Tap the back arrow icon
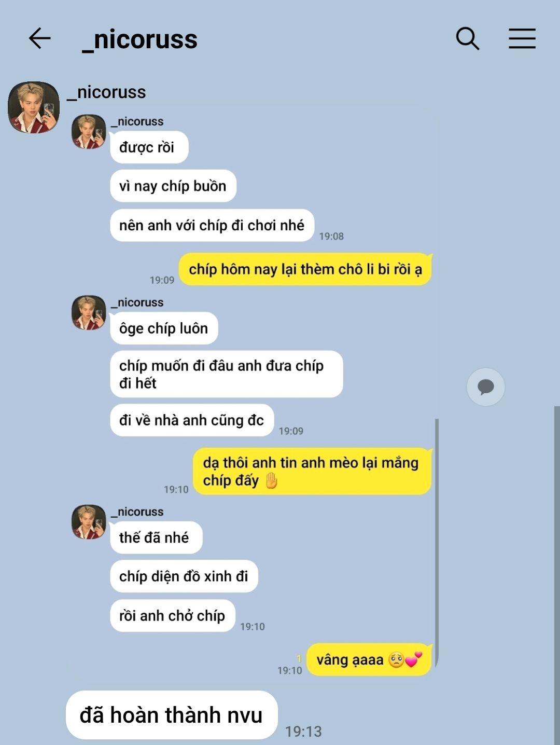 tap(39, 38)
